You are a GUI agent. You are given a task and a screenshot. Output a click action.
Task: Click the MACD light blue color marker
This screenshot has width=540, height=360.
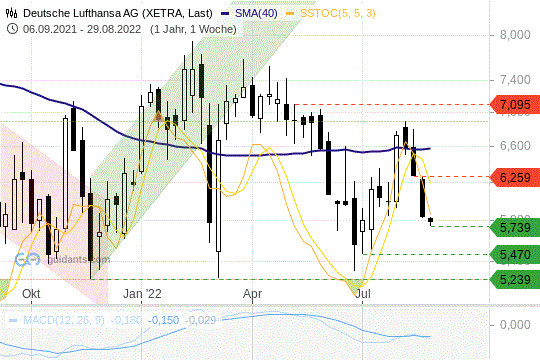13,320
